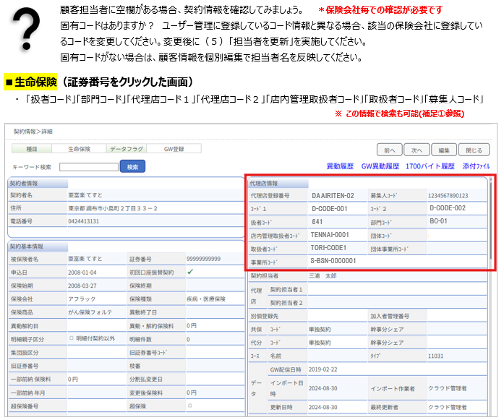This screenshot has width=504, height=420.
Task: Click the 共保 row value 単独契約
Action: point(320,330)
